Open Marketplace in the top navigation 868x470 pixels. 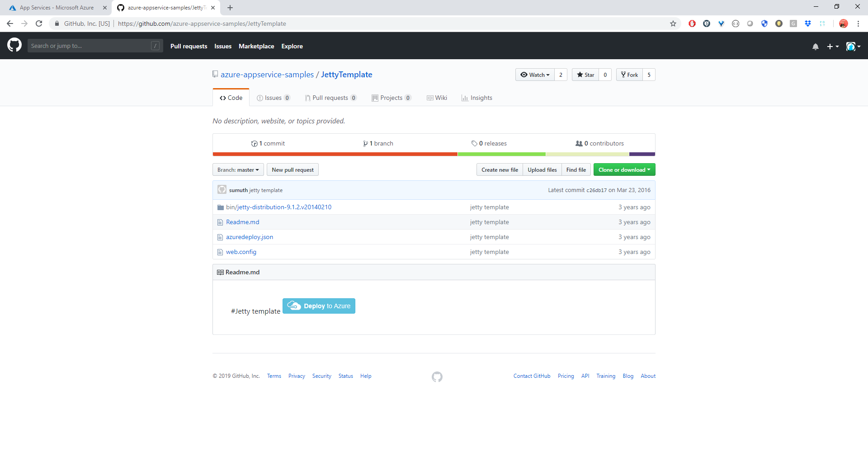click(256, 46)
